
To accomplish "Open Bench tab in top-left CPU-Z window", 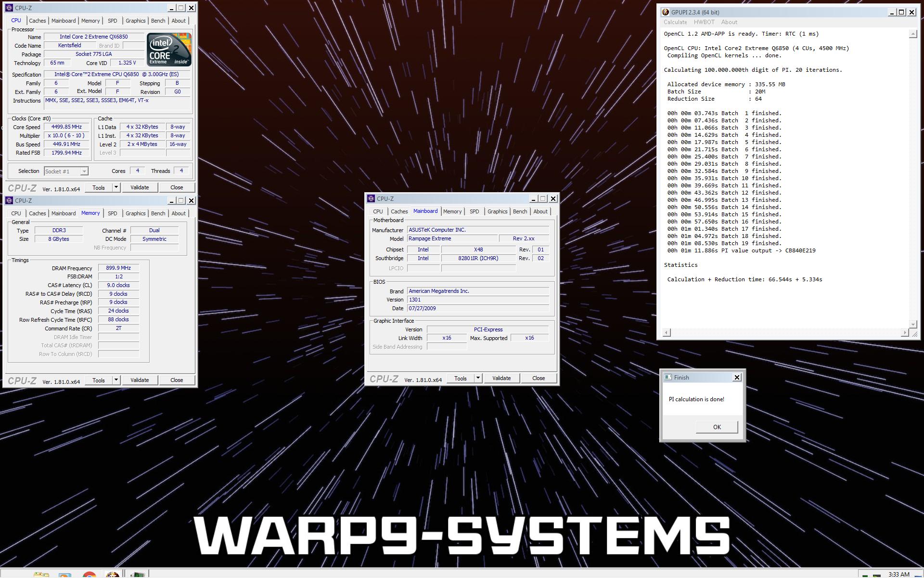I will coord(158,21).
